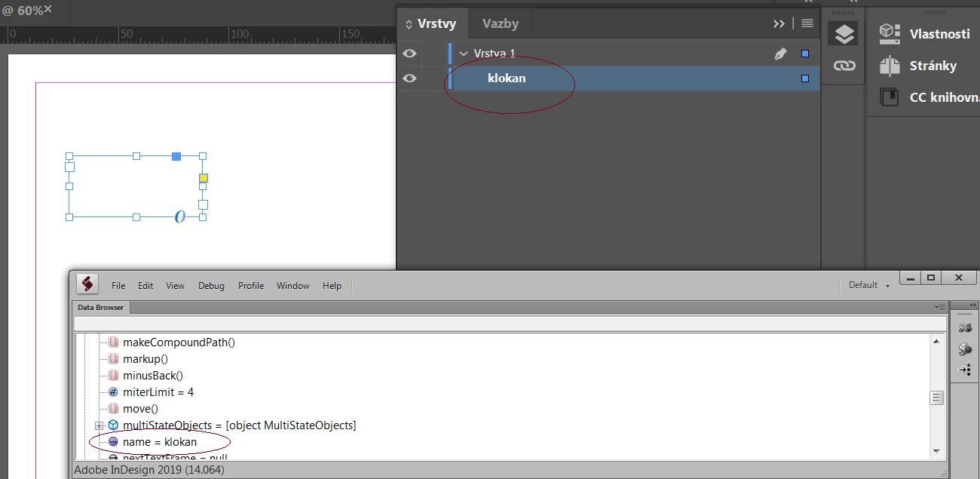Open the Data Browser panel flyout menu
This screenshot has height=479, width=980.
940,307
